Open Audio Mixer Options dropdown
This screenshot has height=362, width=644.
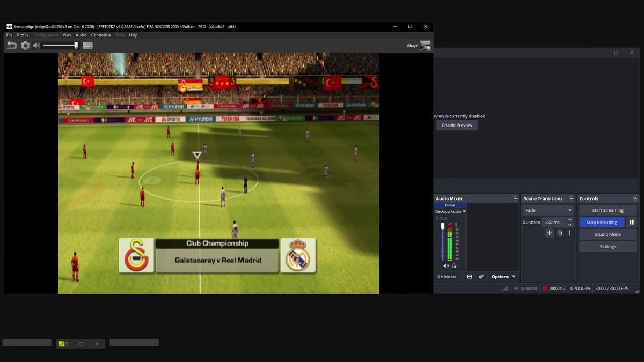click(x=503, y=277)
